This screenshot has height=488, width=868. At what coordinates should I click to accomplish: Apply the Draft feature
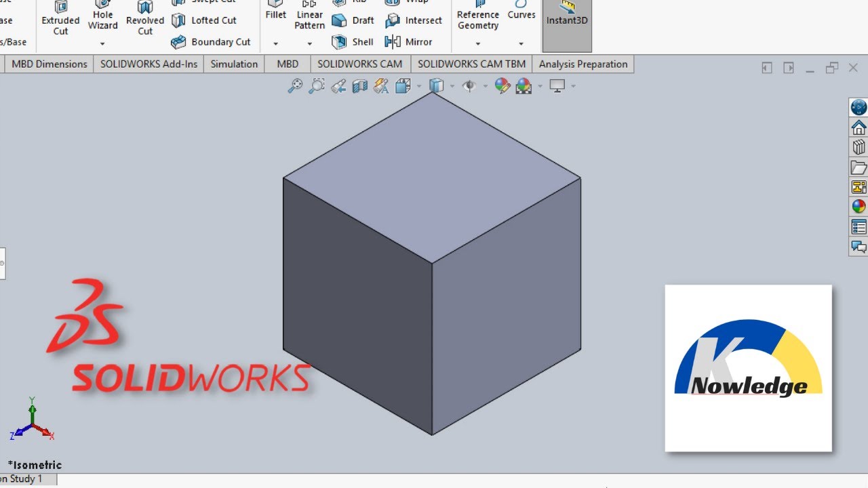pyautogui.click(x=353, y=20)
